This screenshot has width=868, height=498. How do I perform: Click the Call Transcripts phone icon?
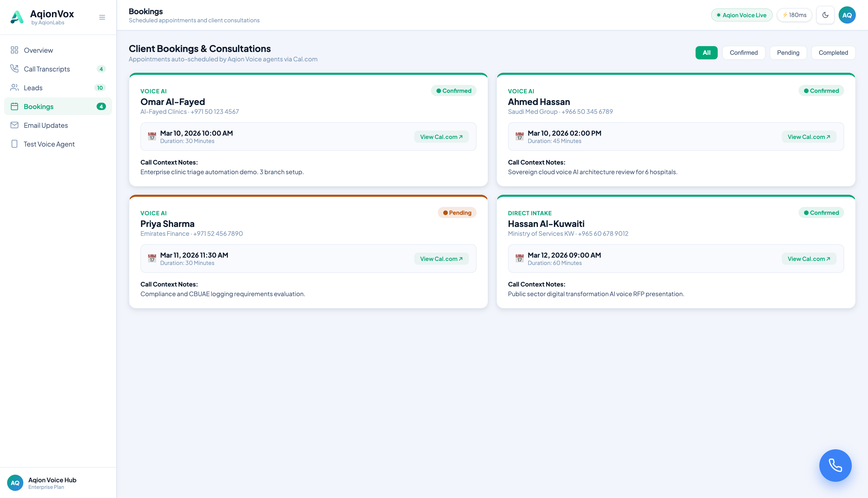click(x=14, y=69)
